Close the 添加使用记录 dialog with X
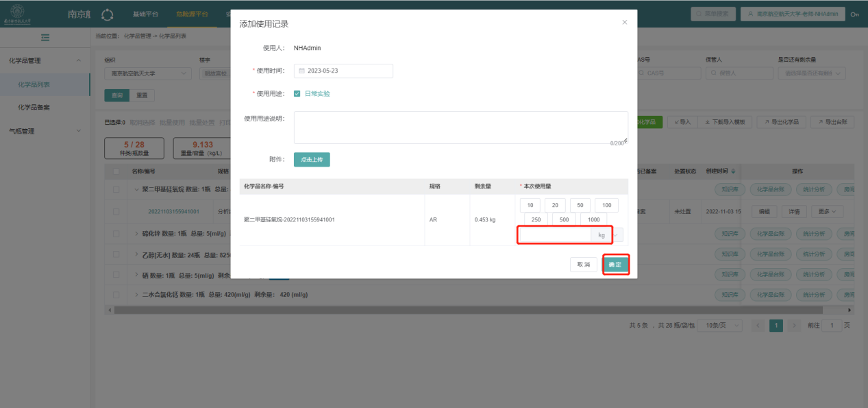This screenshot has height=408, width=868. click(624, 23)
